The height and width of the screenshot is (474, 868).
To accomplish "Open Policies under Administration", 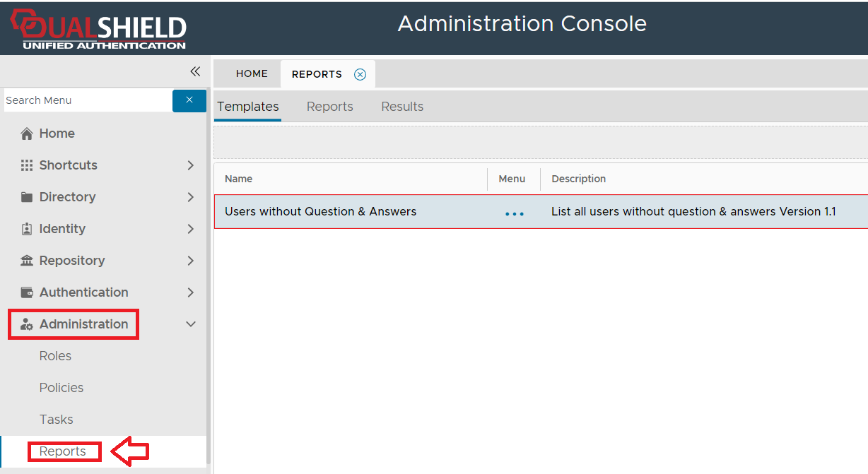I will tap(61, 388).
